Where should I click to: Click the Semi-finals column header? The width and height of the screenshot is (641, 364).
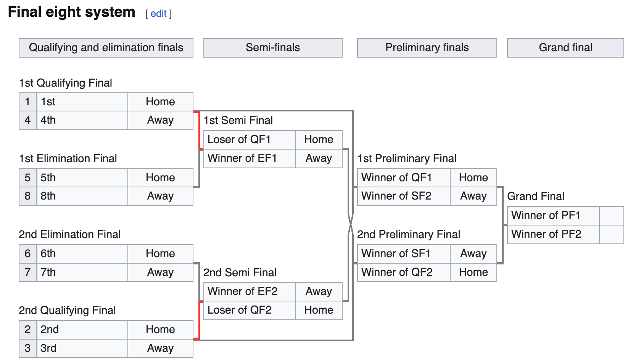click(x=273, y=48)
